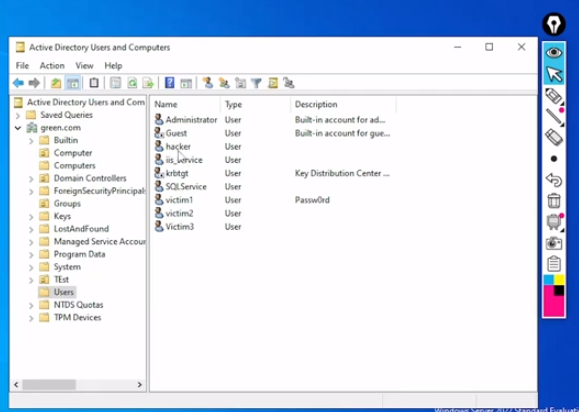Viewport: 579px width, 412px height.
Task: Click the trash can in annotation bar
Action: coord(554,201)
